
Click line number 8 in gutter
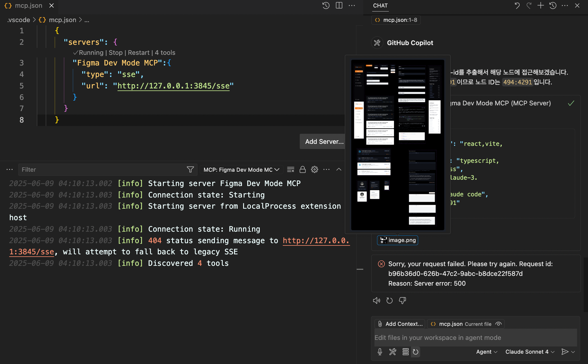pos(22,120)
